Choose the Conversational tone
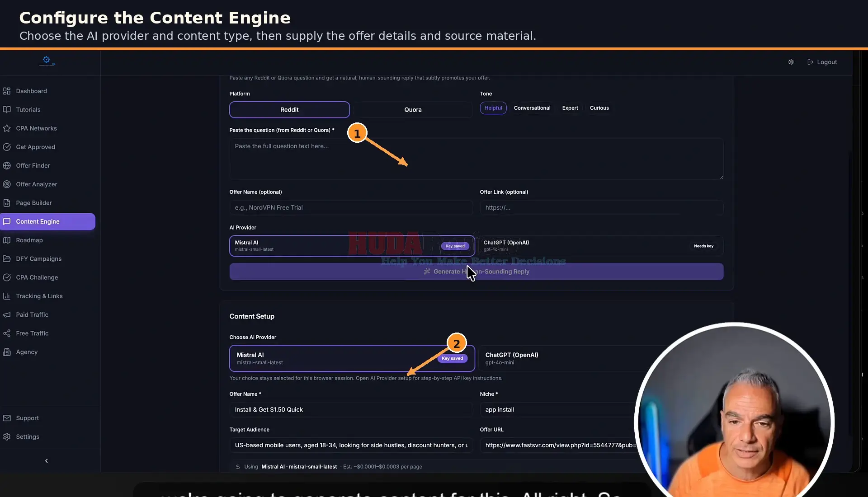868x497 pixels. pyautogui.click(x=532, y=108)
